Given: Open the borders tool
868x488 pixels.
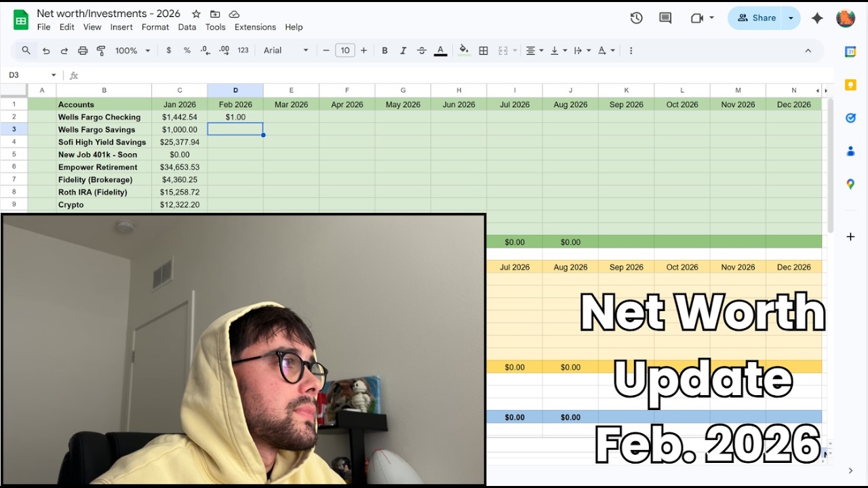Looking at the screenshot, I should pos(484,50).
